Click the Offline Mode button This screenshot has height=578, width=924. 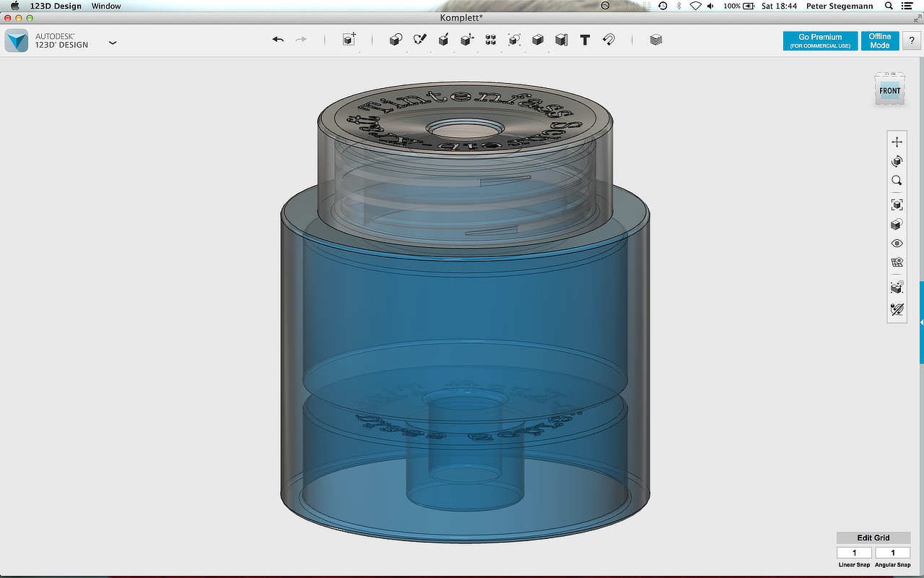click(x=880, y=40)
